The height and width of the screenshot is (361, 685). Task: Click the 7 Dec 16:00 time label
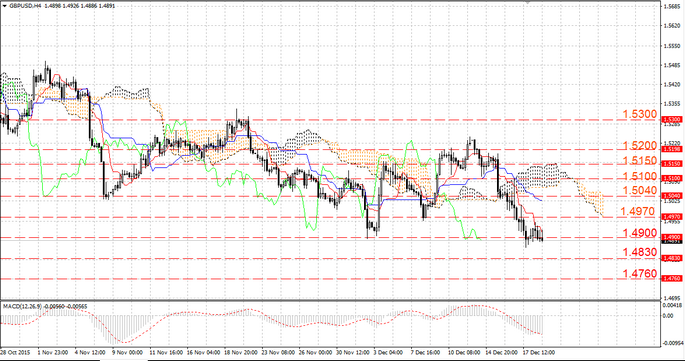click(426, 352)
